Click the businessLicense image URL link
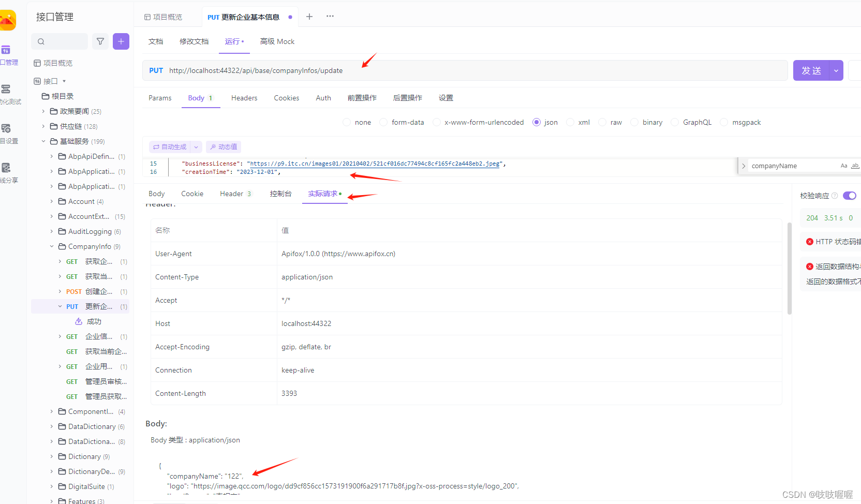The width and height of the screenshot is (861, 504). click(375, 164)
